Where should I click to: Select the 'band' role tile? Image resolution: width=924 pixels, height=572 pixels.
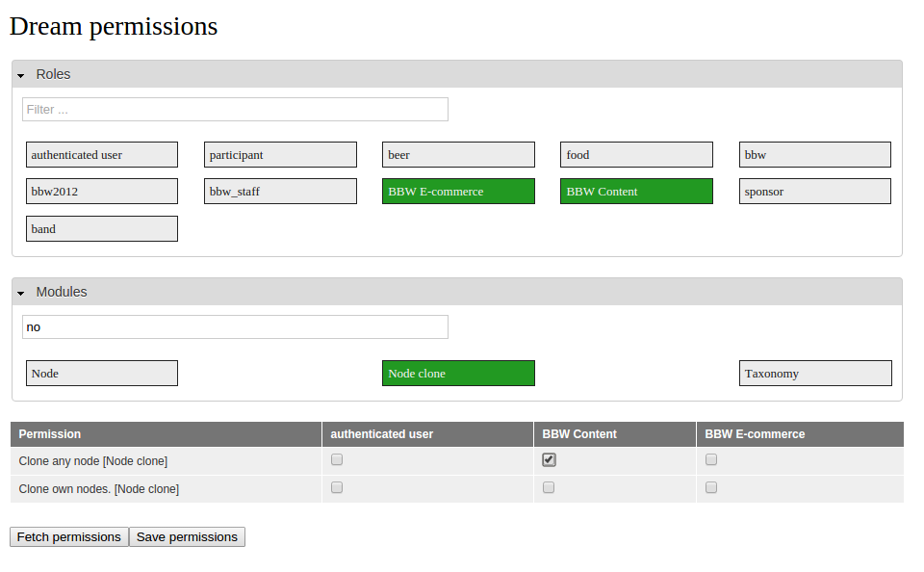(x=102, y=229)
